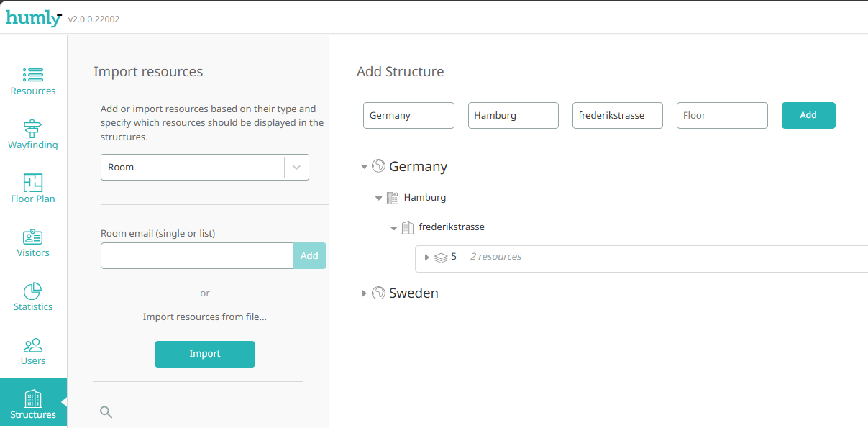The width and height of the screenshot is (868, 428).
Task: Collapse the frederikstrasse building node
Action: tap(393, 228)
